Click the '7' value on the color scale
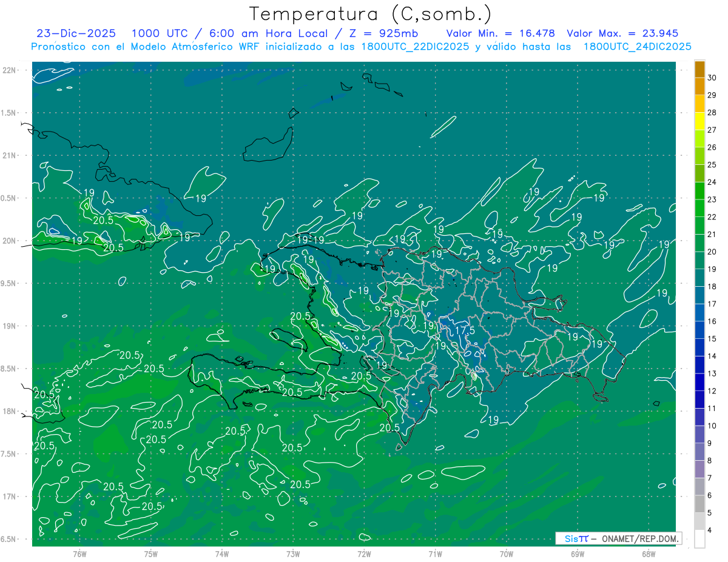 (710, 478)
